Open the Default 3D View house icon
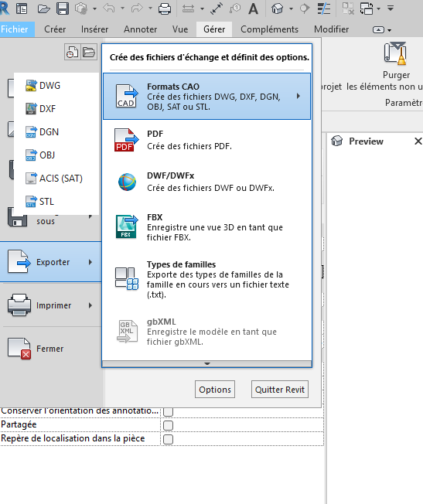Screen dimensions: 423x504 coord(277,9)
